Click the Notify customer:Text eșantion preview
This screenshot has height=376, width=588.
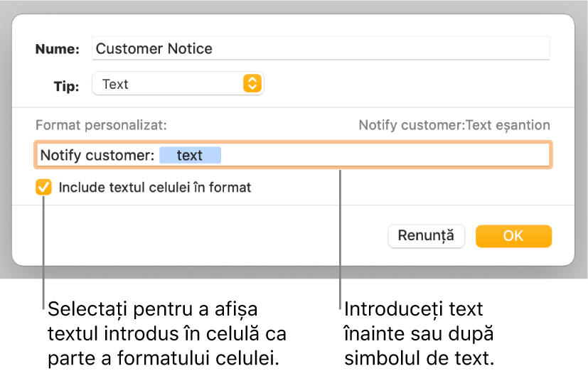point(454,125)
